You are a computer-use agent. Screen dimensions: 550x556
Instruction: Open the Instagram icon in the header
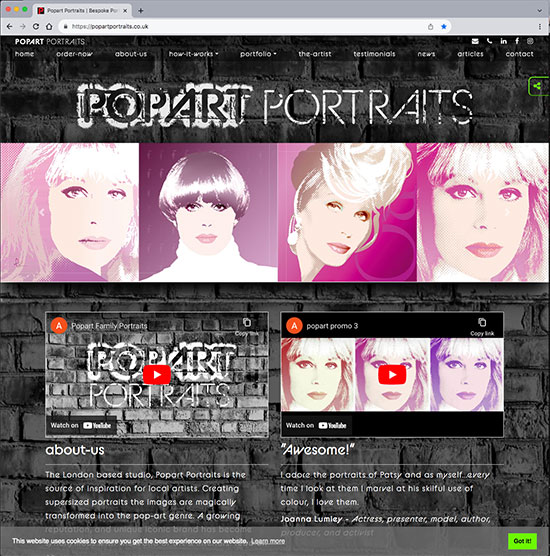530,41
